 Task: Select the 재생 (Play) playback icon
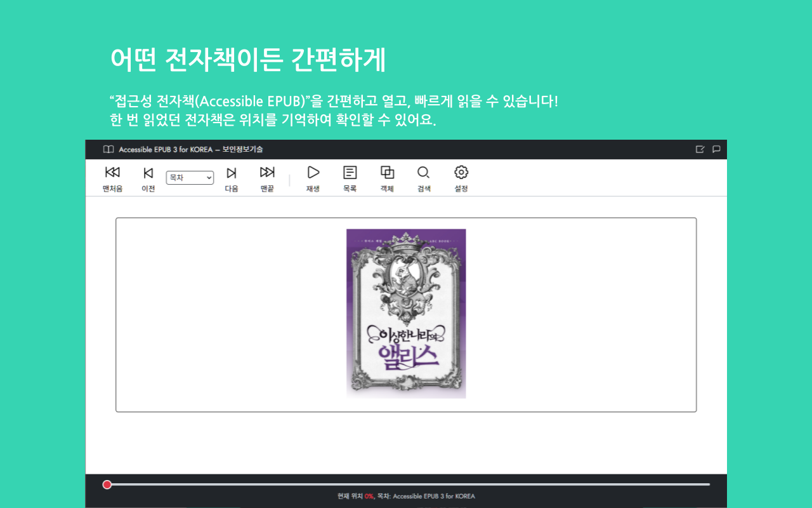click(x=312, y=172)
